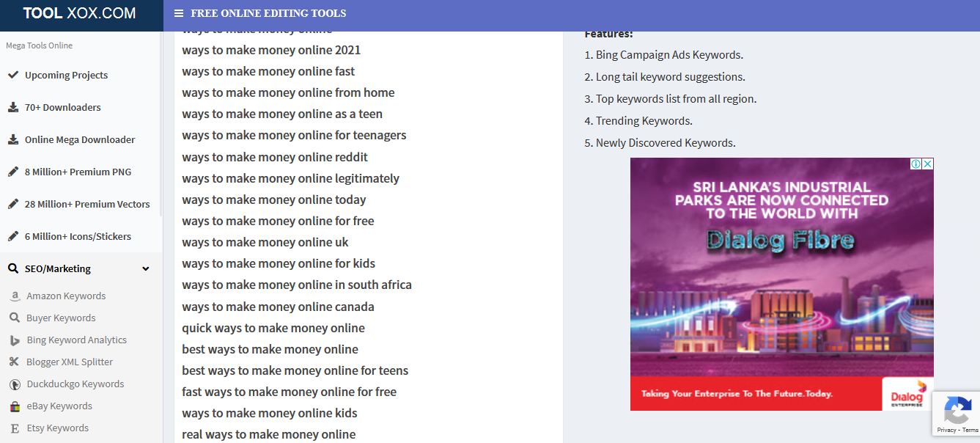Open 6 Million+ Icons/Stickers menu item
Screen dimensions: 980x443
pyautogui.click(x=78, y=236)
